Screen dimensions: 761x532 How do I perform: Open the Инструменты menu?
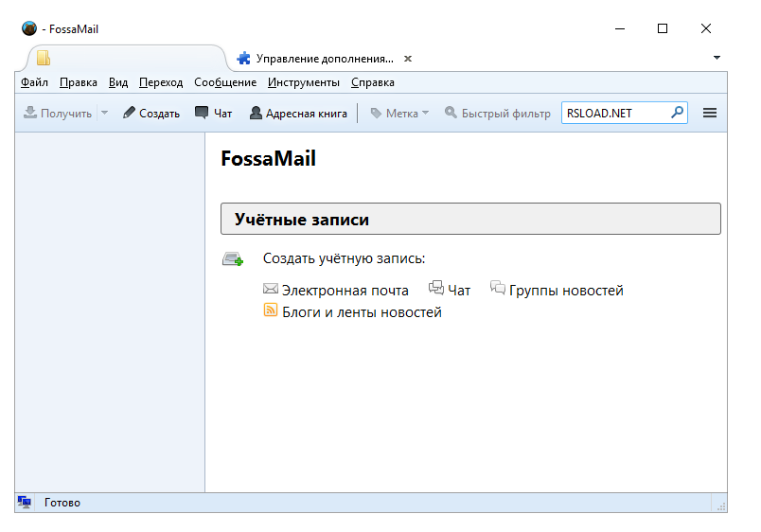coord(303,83)
